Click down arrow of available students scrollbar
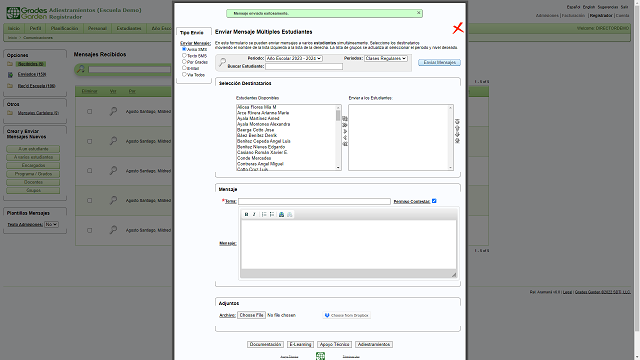The height and width of the screenshot is (360, 640). tap(338, 167)
